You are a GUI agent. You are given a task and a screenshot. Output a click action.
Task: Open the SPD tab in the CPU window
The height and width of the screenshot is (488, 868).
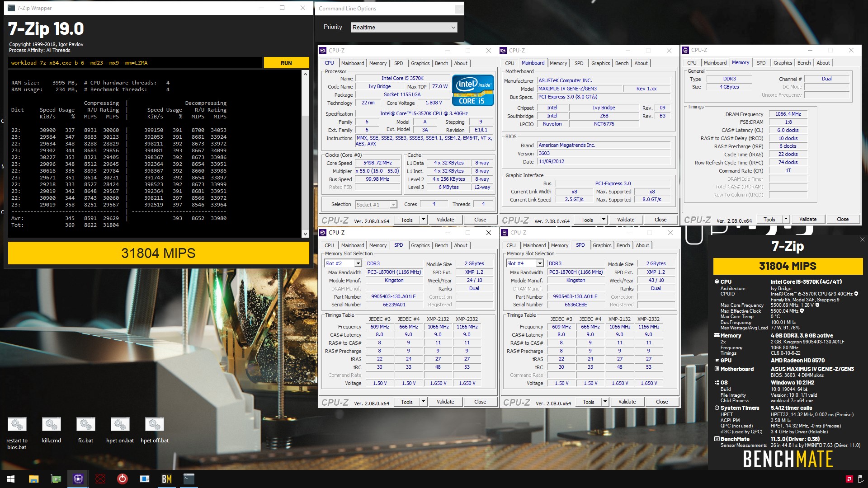[398, 63]
